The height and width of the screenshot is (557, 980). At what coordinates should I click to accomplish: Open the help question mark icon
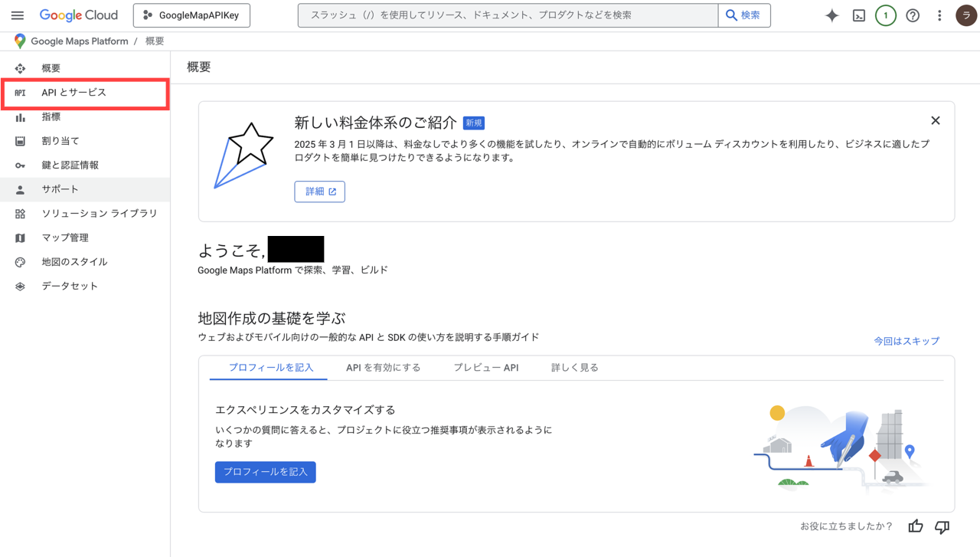[x=913, y=15]
